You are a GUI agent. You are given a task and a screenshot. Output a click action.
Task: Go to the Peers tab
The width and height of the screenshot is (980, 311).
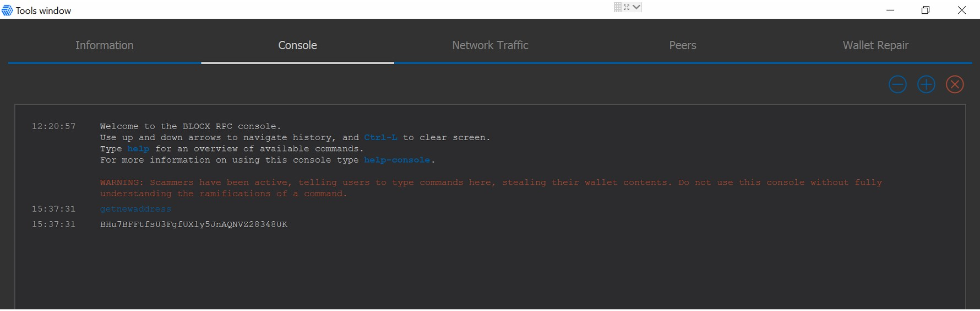683,45
